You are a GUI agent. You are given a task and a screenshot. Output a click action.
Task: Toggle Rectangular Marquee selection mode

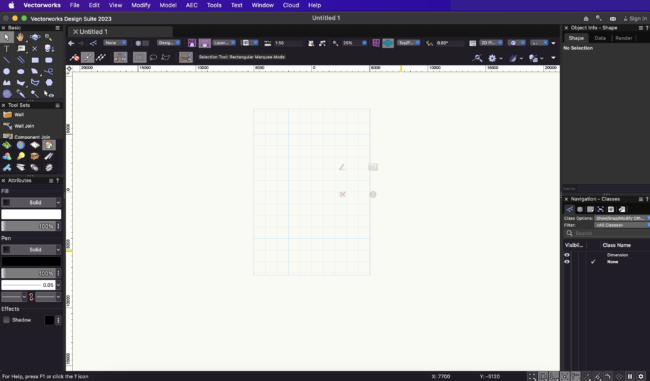(139, 57)
